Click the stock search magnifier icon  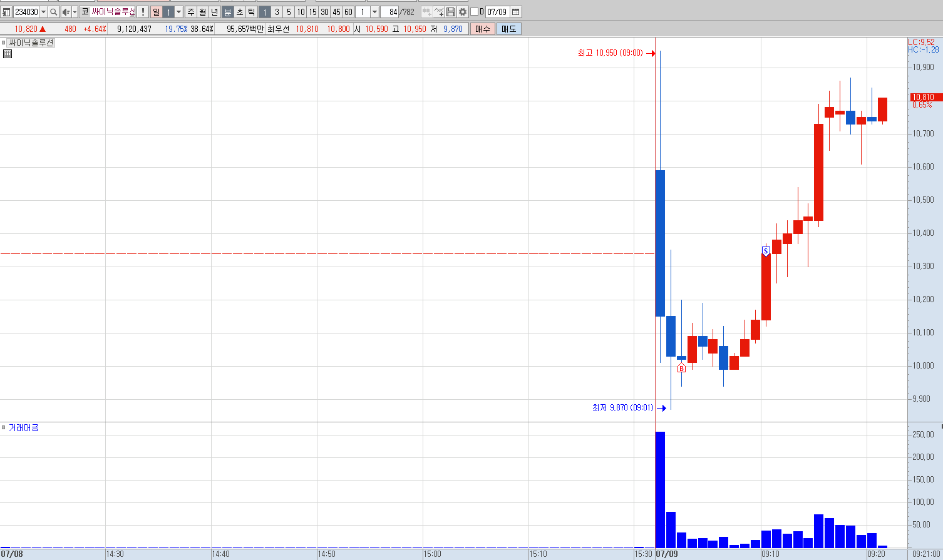pos(54,12)
